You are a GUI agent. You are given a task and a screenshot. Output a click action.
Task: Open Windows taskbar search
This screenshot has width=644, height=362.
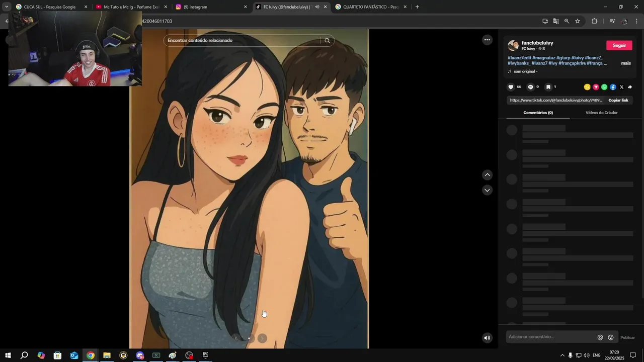coord(24,355)
